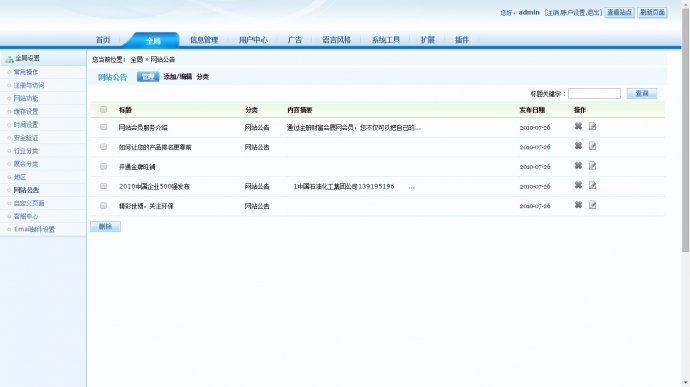Click the title 网站会员服务介绍
This screenshot has height=387, width=690.
click(143, 128)
